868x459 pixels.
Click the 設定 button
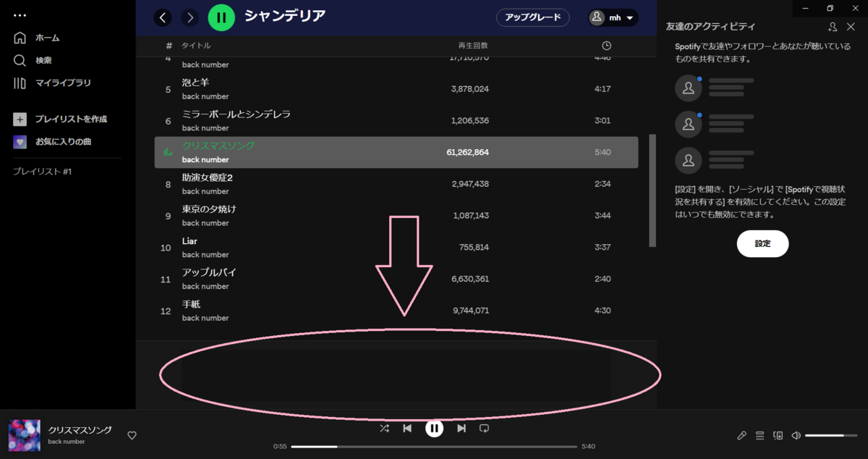[762, 244]
